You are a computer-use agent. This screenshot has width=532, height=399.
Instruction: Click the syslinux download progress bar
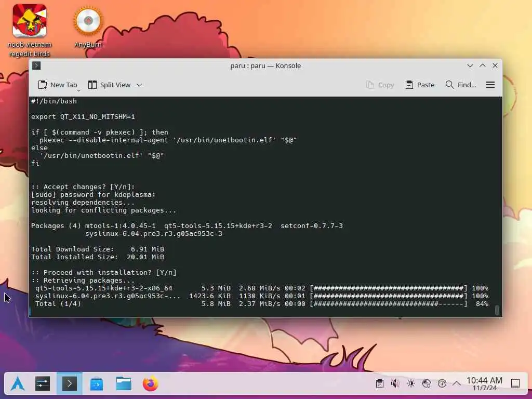pos(389,296)
